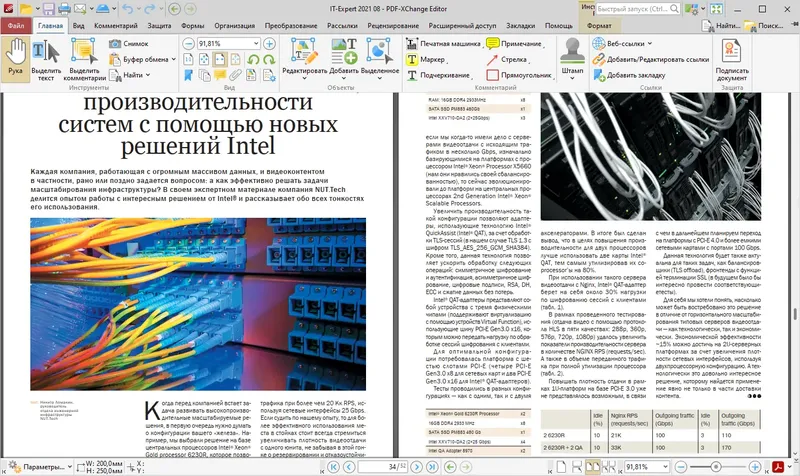Undo the last action in quick toolbar
The height and width of the screenshot is (476, 800).
pyautogui.click(x=127, y=9)
